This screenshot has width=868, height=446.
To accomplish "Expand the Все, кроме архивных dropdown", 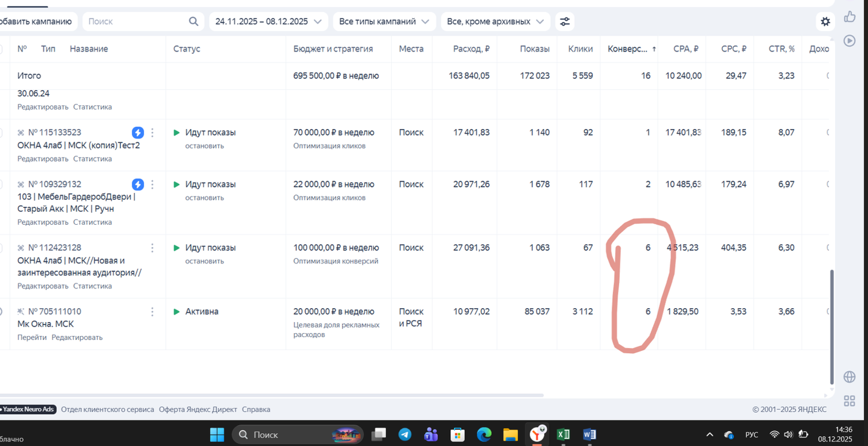I will click(x=495, y=21).
